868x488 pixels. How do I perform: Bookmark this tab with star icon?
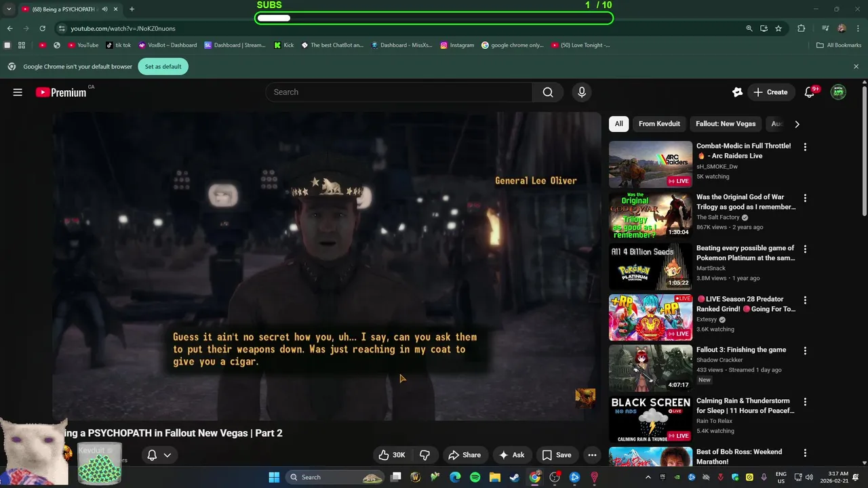pos(778,28)
